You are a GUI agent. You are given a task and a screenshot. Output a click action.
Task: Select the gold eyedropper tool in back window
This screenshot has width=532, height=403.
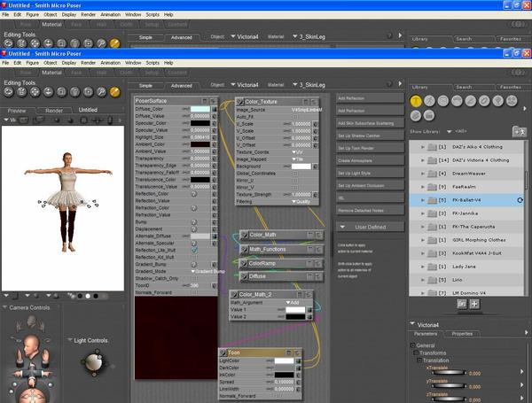114,43
